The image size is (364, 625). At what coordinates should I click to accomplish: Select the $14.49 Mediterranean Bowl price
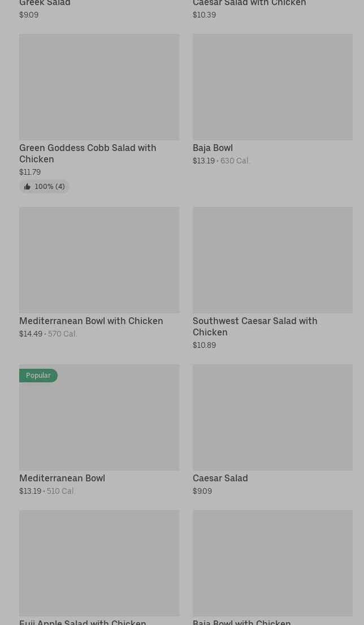[31, 334]
